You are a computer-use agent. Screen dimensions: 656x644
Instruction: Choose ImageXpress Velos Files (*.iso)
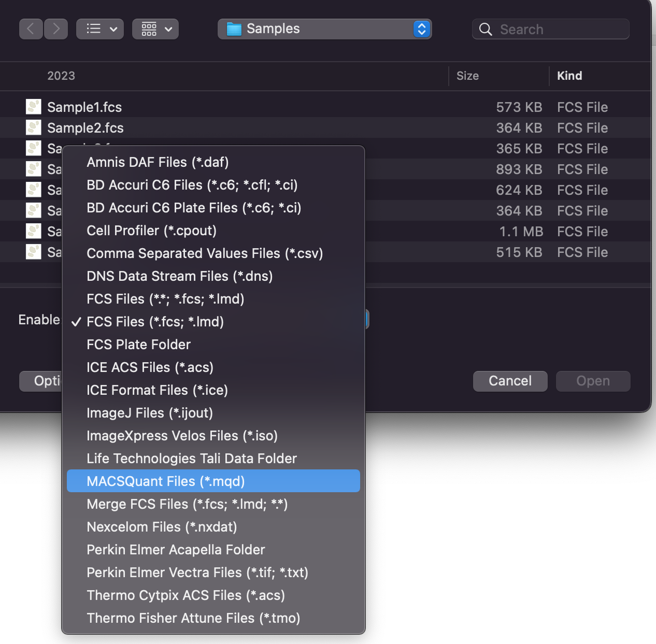click(213, 436)
